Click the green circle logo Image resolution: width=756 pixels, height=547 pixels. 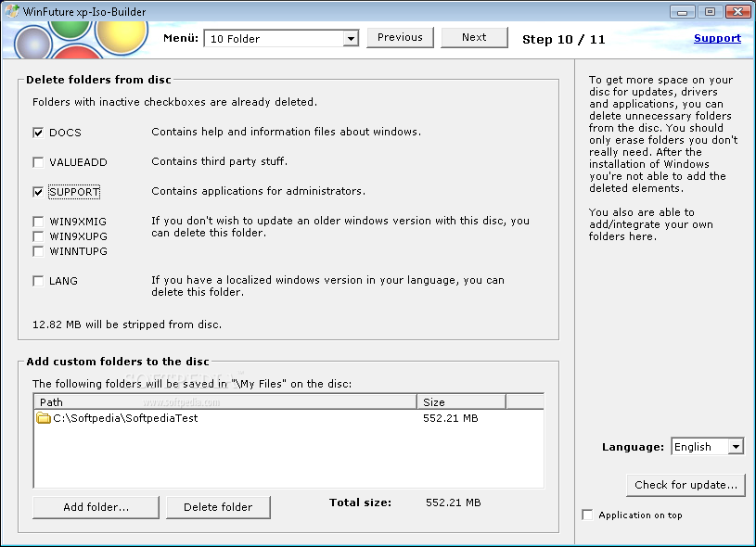[x=70, y=30]
